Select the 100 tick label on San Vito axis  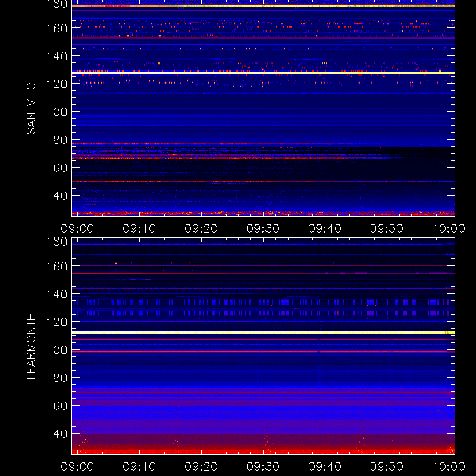pyautogui.click(x=57, y=112)
